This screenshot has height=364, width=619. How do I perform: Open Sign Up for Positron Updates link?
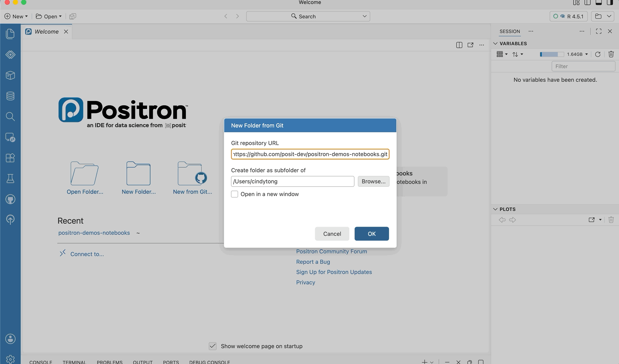coord(334,272)
